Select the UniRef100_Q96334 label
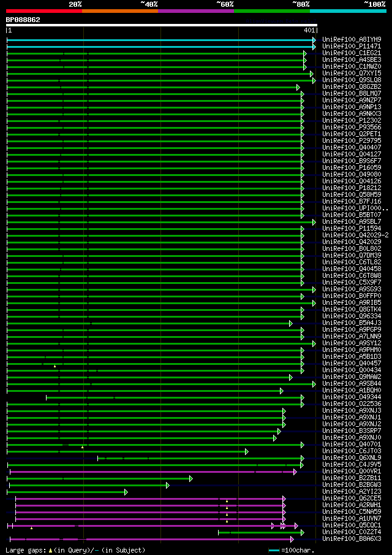 point(352,316)
